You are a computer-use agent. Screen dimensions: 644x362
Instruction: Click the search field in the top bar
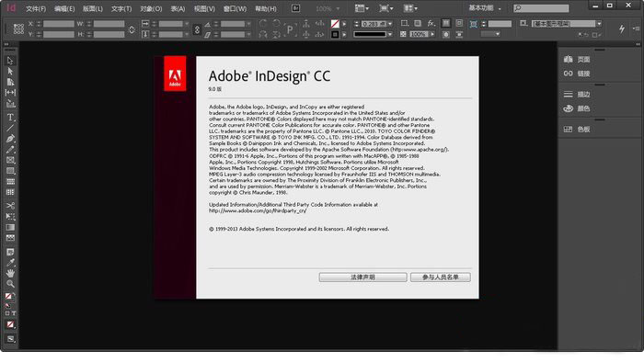[x=541, y=8]
